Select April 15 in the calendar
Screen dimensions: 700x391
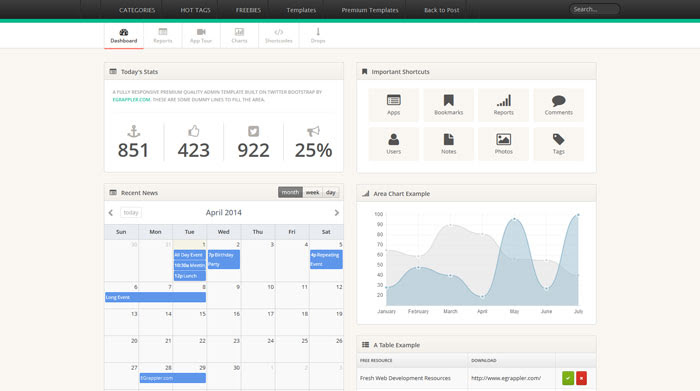190,322
